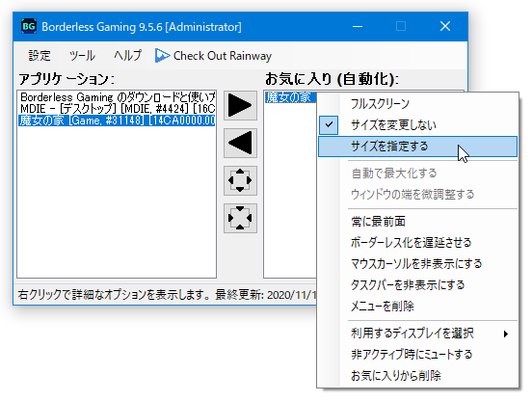The height and width of the screenshot is (401, 532).
Task: Open the 設定 menu
Action: pos(40,56)
